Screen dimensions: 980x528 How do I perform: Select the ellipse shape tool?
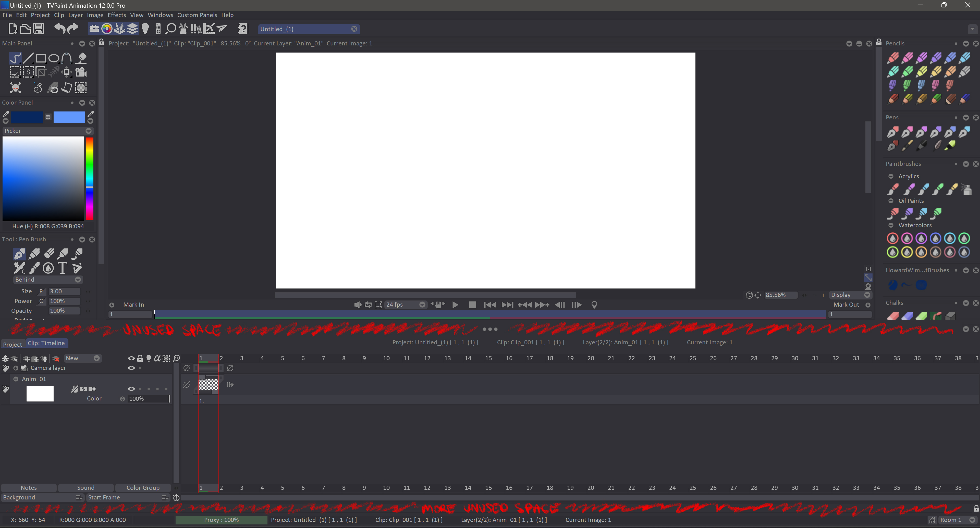pos(54,58)
